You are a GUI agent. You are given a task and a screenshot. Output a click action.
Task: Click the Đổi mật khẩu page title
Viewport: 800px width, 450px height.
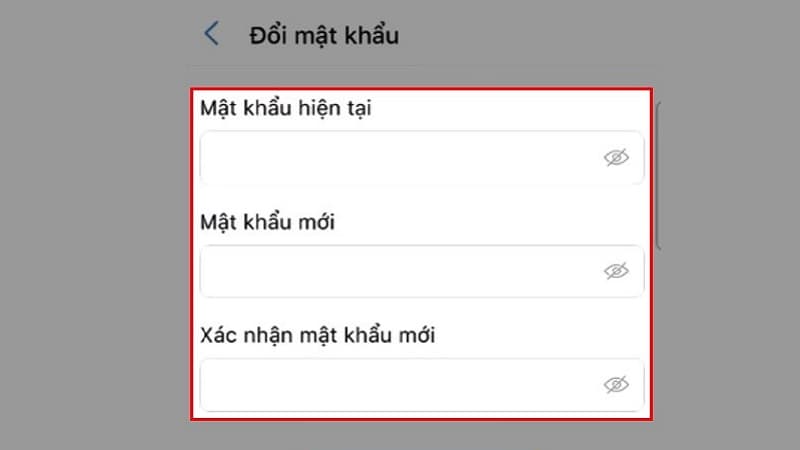(x=324, y=36)
